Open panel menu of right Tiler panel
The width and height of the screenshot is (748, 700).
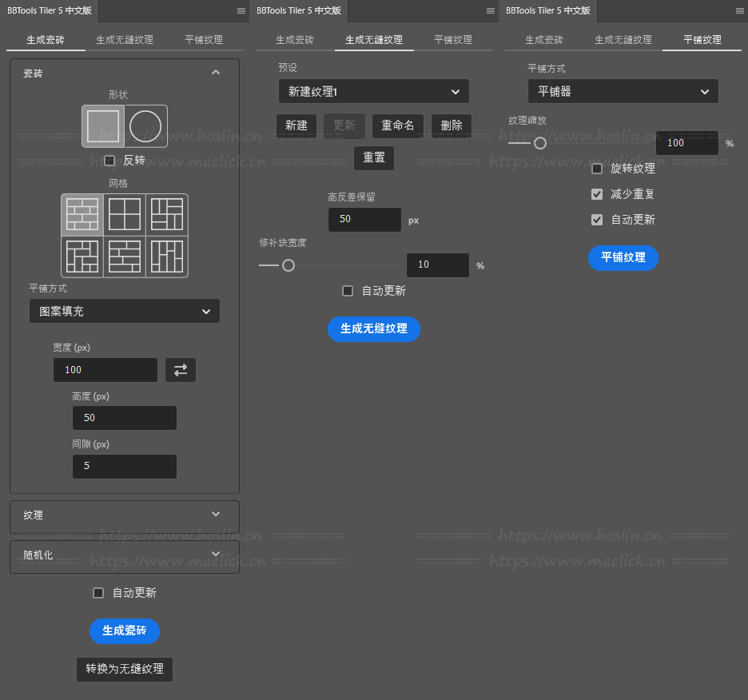point(740,11)
